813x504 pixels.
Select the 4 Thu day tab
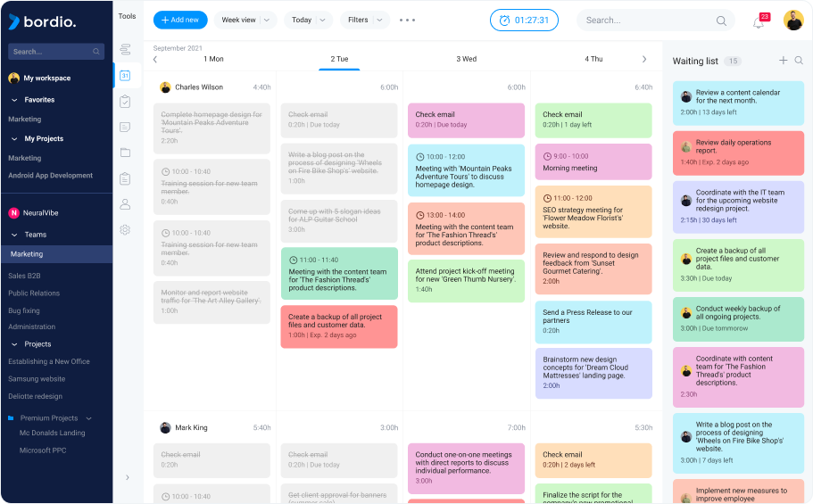[x=593, y=59]
